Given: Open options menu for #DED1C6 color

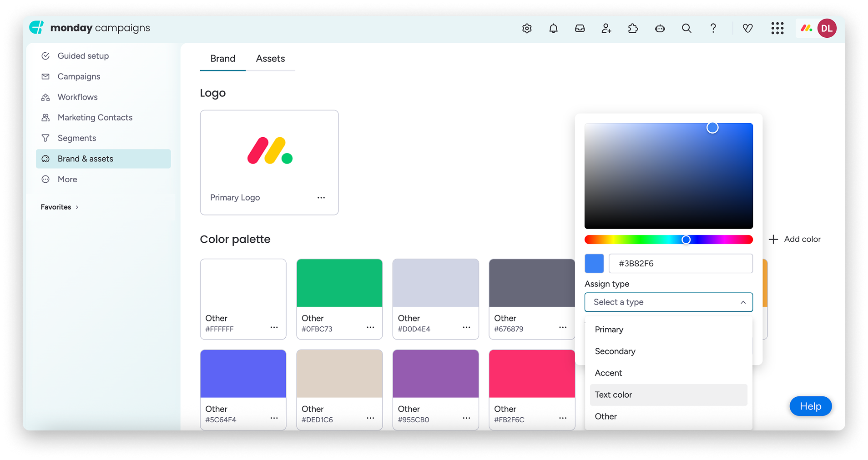Looking at the screenshot, I should click(370, 418).
